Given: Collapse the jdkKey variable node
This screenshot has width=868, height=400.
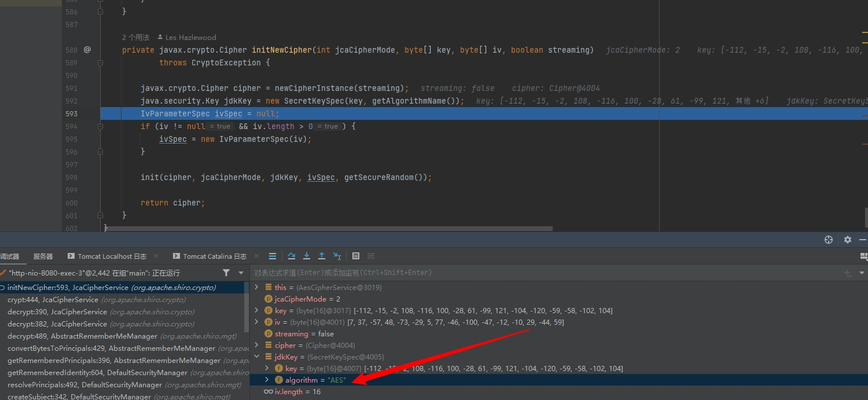Looking at the screenshot, I should click(257, 357).
